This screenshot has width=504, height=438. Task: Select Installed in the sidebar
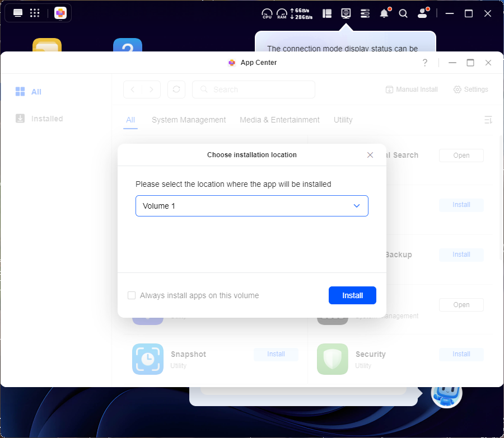(x=47, y=119)
